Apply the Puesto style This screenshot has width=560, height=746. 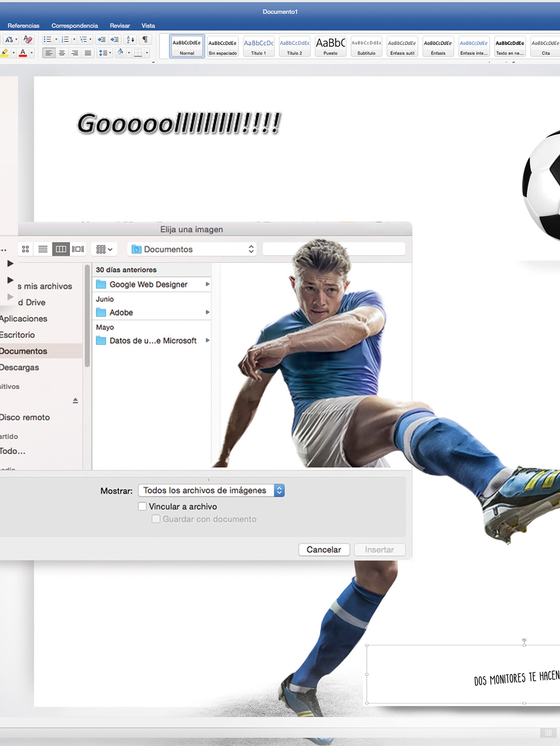pos(331,46)
